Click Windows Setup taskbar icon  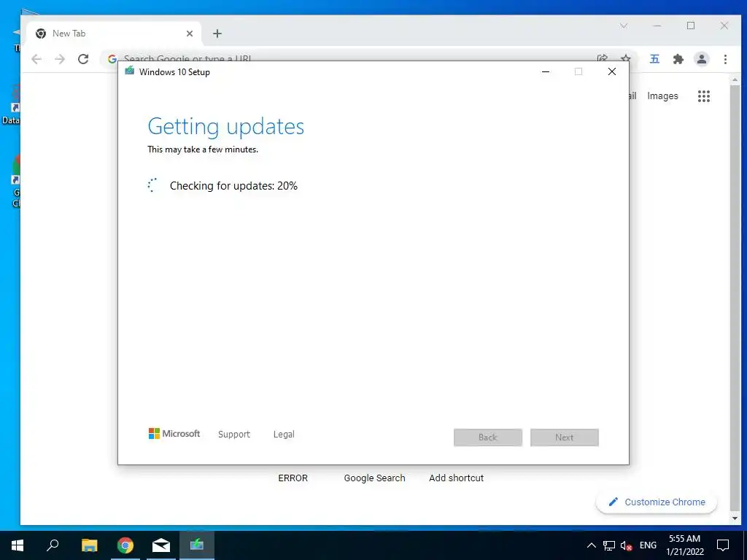point(197,545)
